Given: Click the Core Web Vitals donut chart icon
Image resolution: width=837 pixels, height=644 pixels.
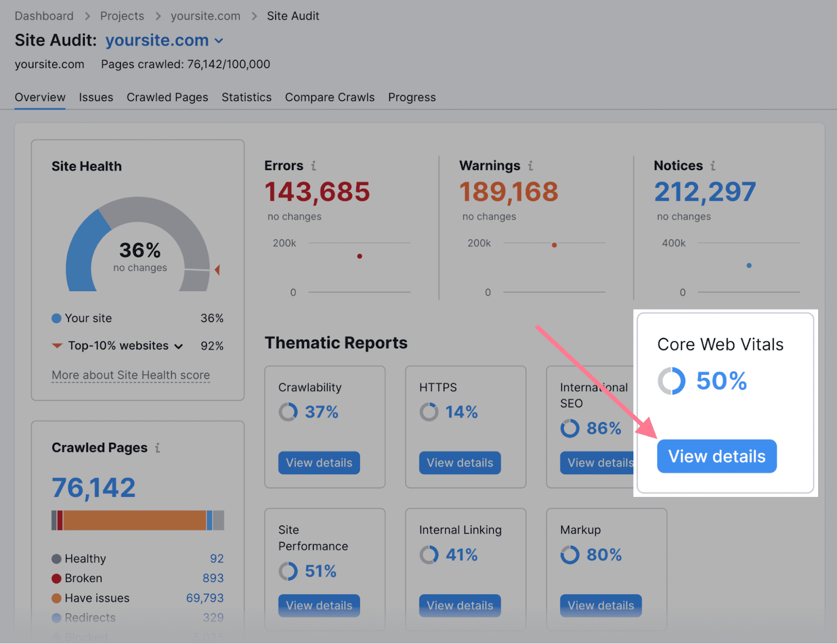Looking at the screenshot, I should pyautogui.click(x=671, y=381).
